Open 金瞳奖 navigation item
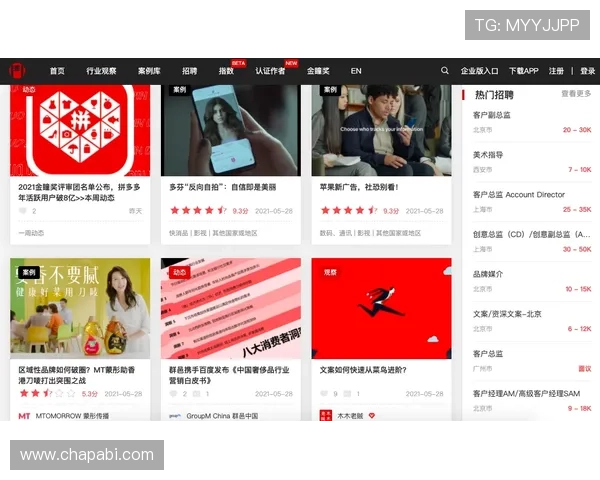 [x=318, y=71]
